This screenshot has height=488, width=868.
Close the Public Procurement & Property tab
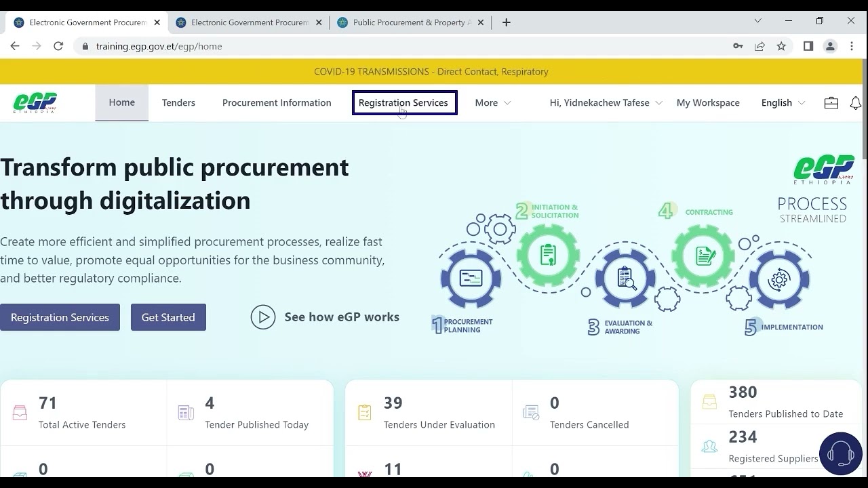coord(481,22)
